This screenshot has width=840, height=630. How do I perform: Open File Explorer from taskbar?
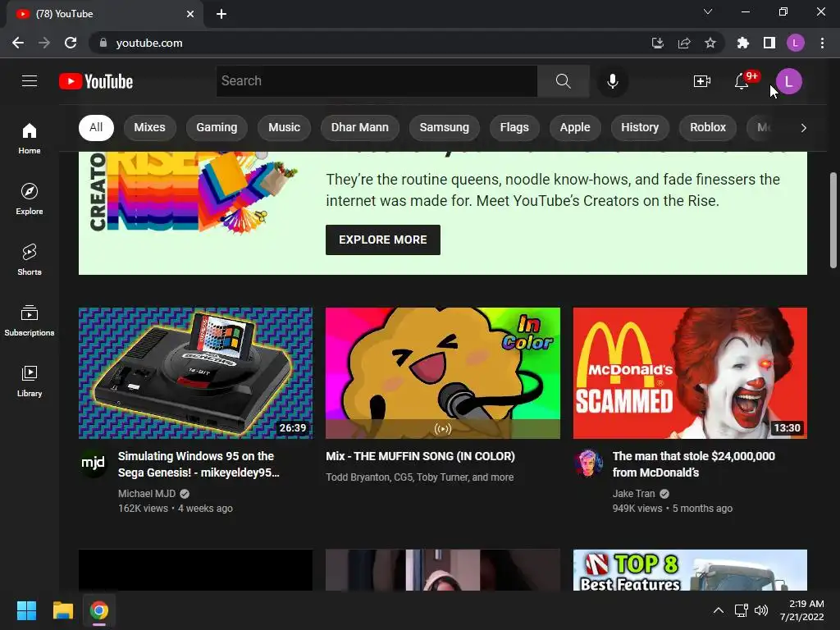[x=62, y=610]
